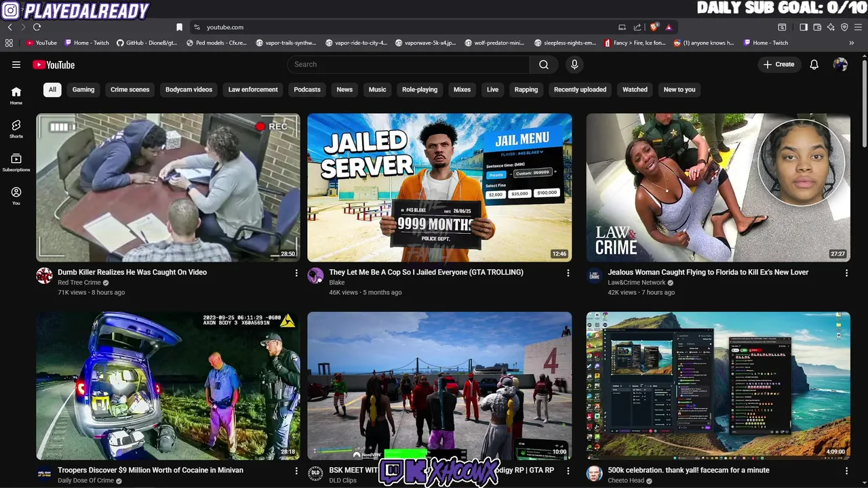Open the Ped models Cfx.re bookmark
This screenshot has width=868, height=488.
pyautogui.click(x=216, y=43)
